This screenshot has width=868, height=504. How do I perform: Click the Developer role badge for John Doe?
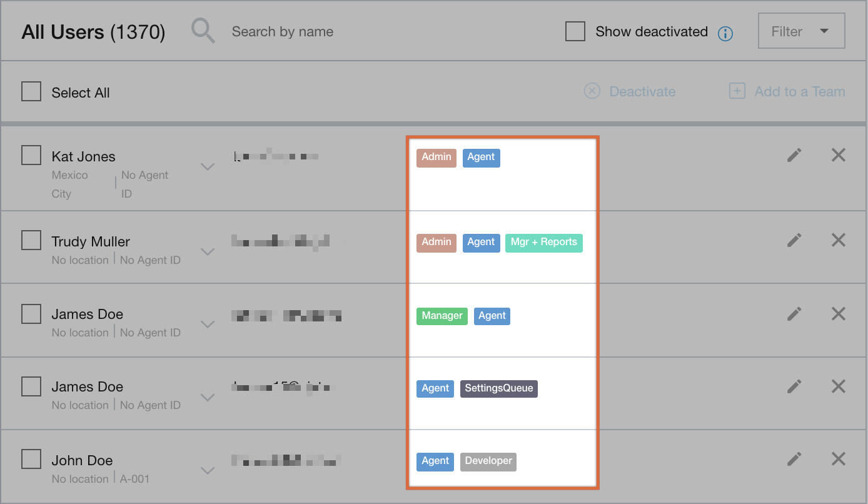pyautogui.click(x=488, y=461)
